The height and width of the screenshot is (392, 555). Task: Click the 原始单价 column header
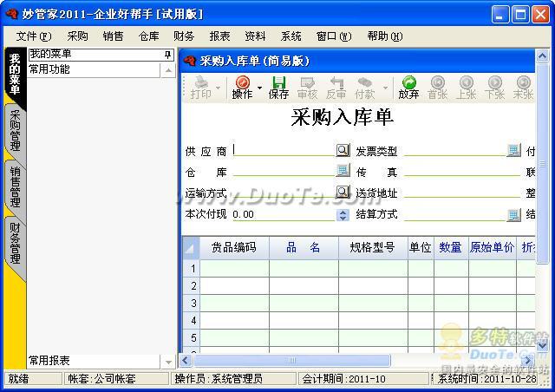(x=493, y=248)
